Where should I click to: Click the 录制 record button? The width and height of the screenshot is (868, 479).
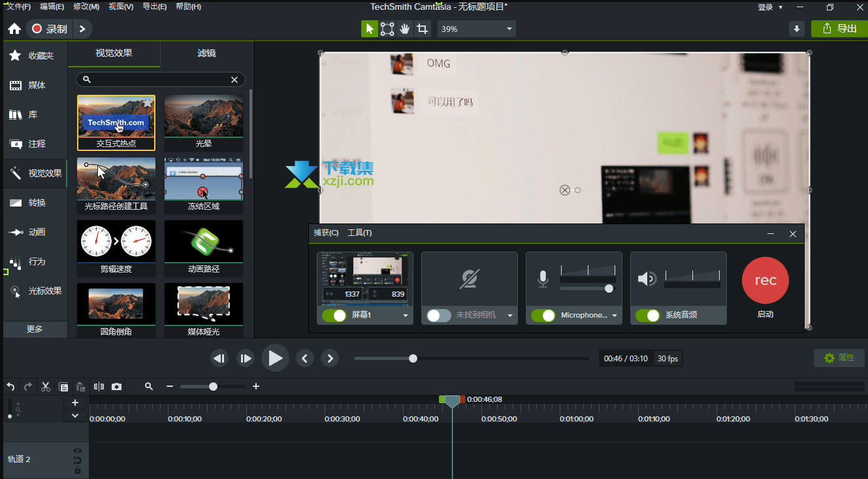(50, 29)
